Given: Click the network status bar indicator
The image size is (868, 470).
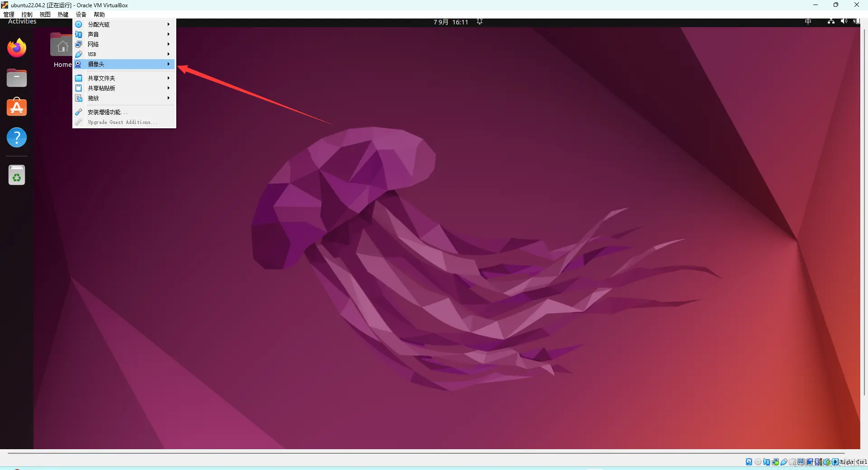Looking at the screenshot, I should pyautogui.click(x=775, y=462).
